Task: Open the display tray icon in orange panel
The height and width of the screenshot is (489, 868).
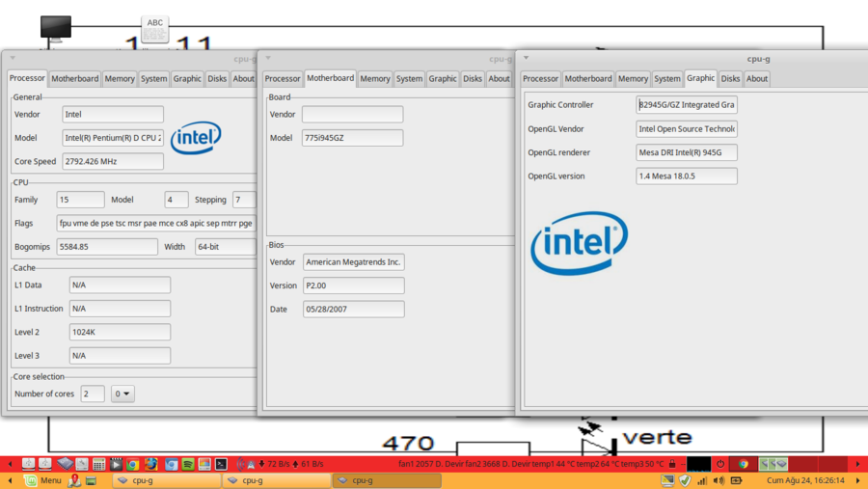Action: (x=667, y=480)
